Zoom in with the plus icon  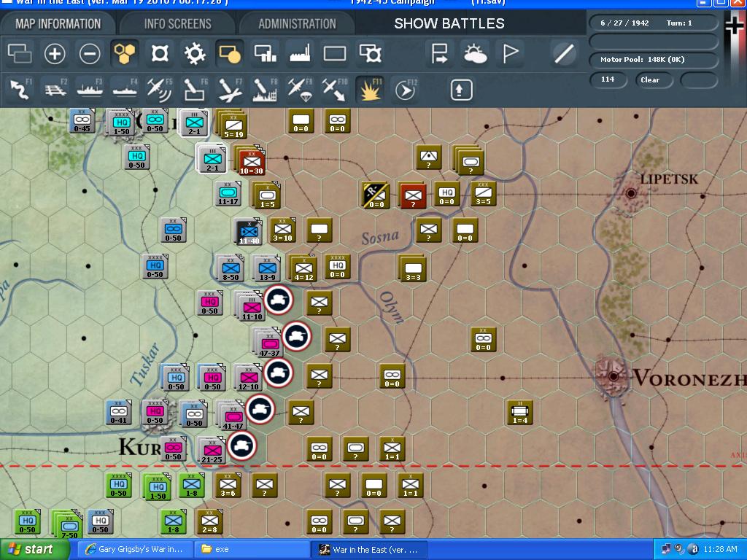coord(55,53)
